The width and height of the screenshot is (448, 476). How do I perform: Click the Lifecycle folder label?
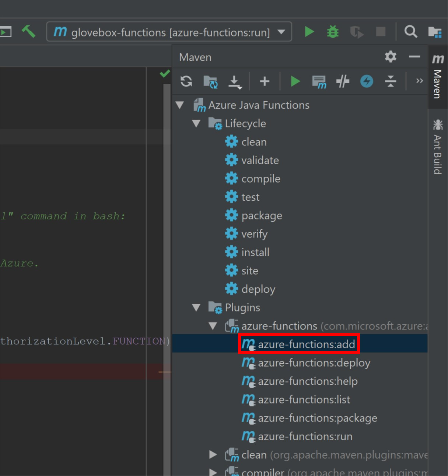pos(245,123)
